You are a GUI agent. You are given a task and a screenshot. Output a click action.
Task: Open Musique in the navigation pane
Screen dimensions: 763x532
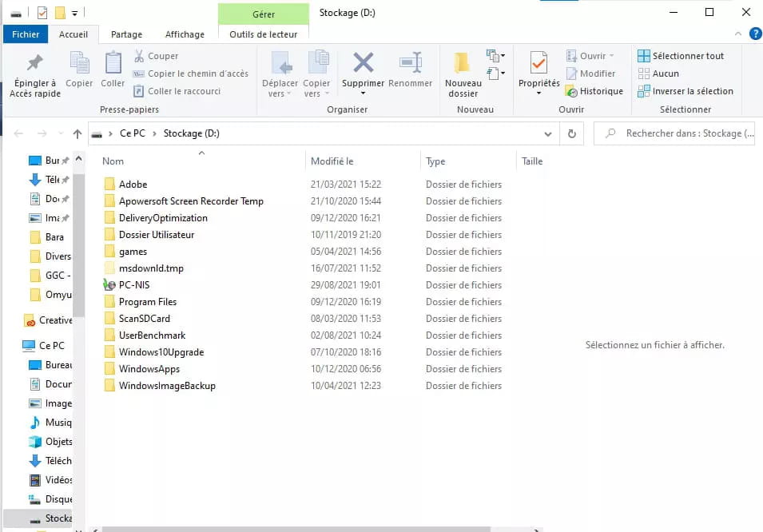tap(50, 423)
